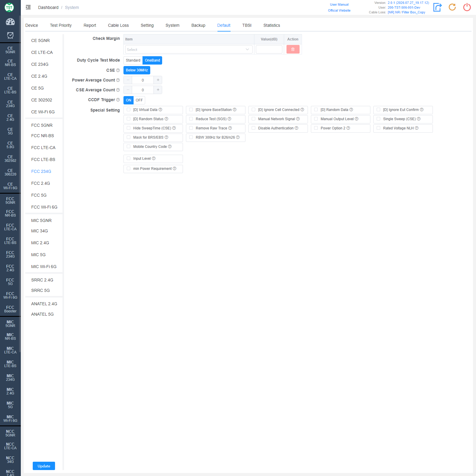The height and width of the screenshot is (476, 476).
Task: Click the Value(dB) input field
Action: 269,49
